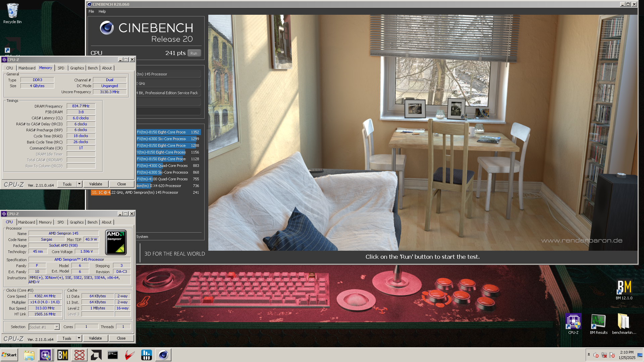
Task: Click the DRAM Frequency 834.7 MHz field
Action: tap(81, 106)
